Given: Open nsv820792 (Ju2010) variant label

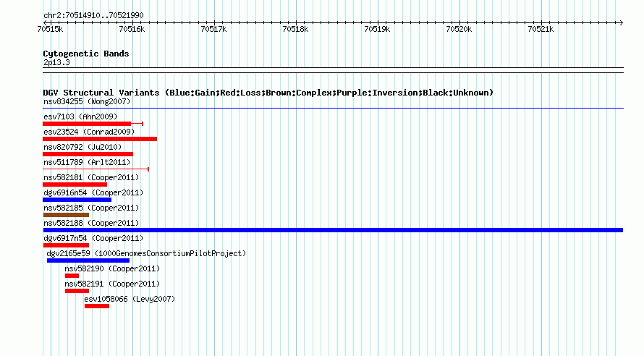Looking at the screenshot, I should pos(82,147).
